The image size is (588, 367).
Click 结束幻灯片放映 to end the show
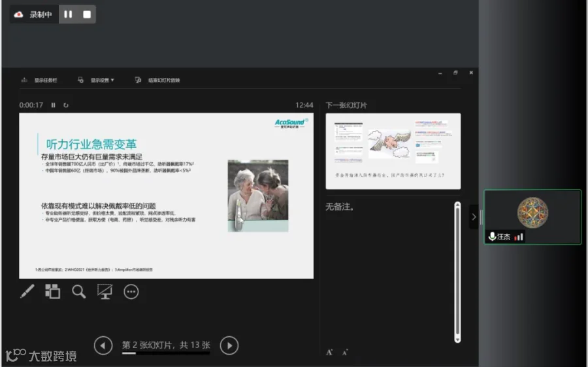pos(157,80)
